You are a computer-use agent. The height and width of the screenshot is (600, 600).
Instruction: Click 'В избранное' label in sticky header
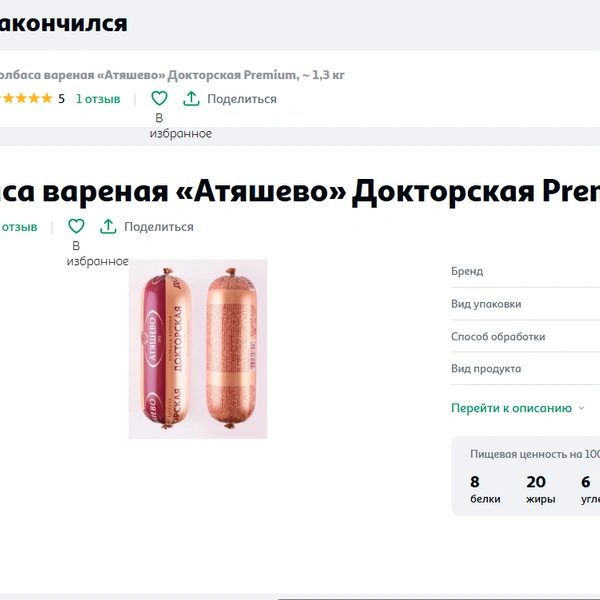coord(180,126)
